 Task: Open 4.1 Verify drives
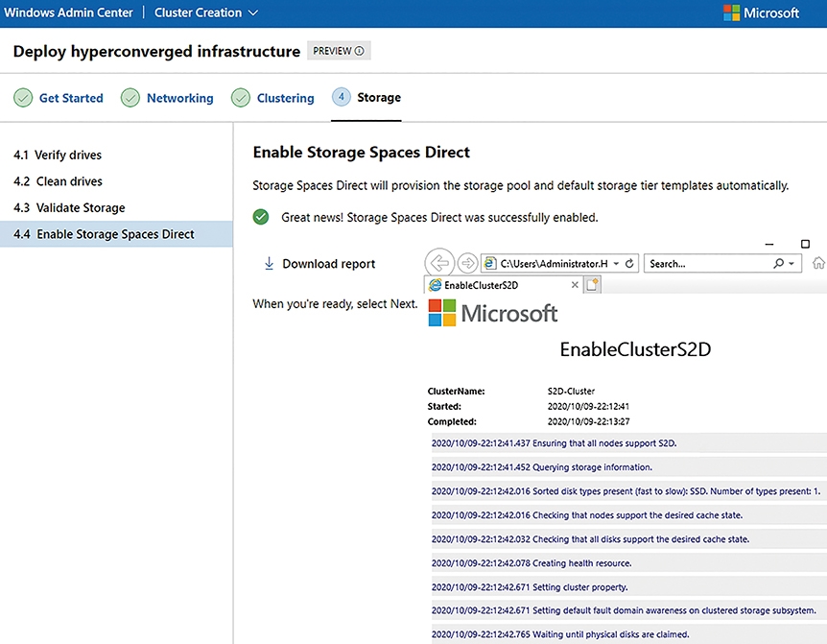click(x=116, y=155)
